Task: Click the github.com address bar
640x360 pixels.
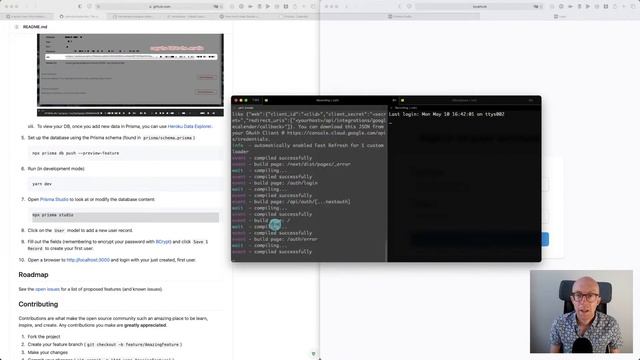Action: pyautogui.click(x=160, y=7)
